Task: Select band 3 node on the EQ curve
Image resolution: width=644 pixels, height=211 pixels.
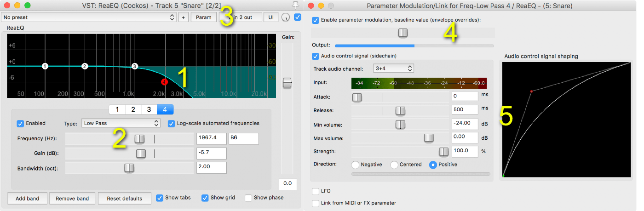Action: (135, 66)
